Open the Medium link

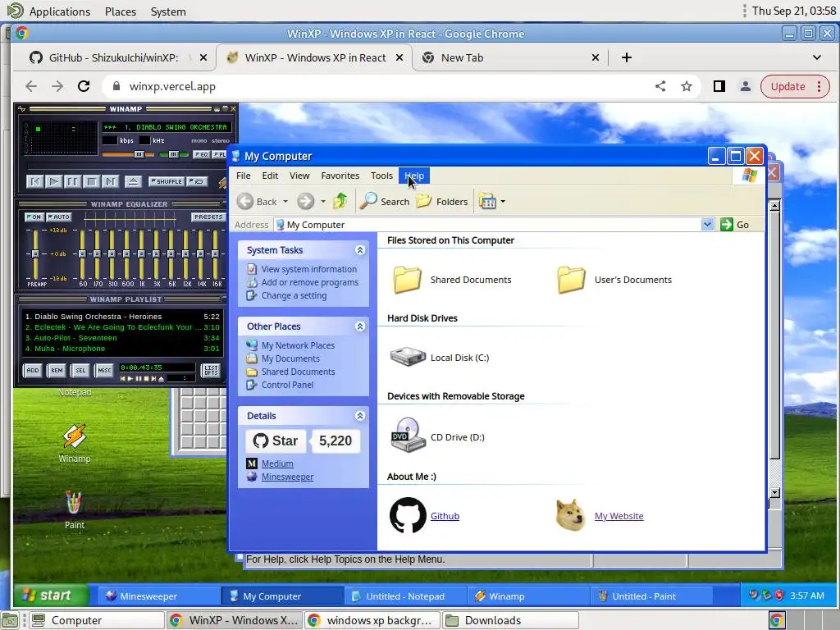click(277, 463)
